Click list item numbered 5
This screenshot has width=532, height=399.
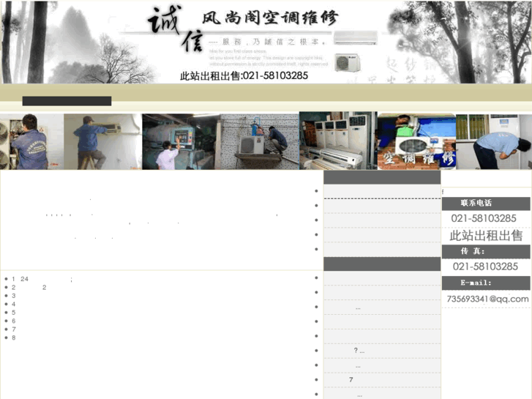[x=14, y=313]
